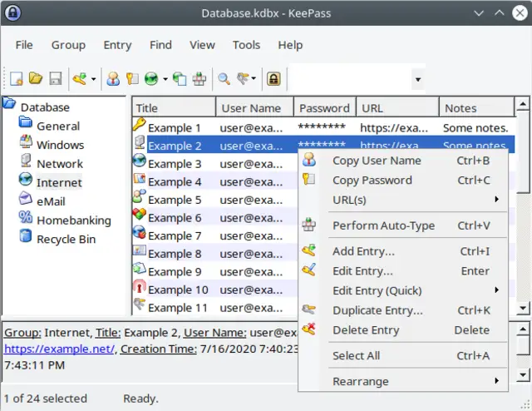Click the New Database toolbar icon
Screen dimensions: 532x411
pyautogui.click(x=17, y=79)
